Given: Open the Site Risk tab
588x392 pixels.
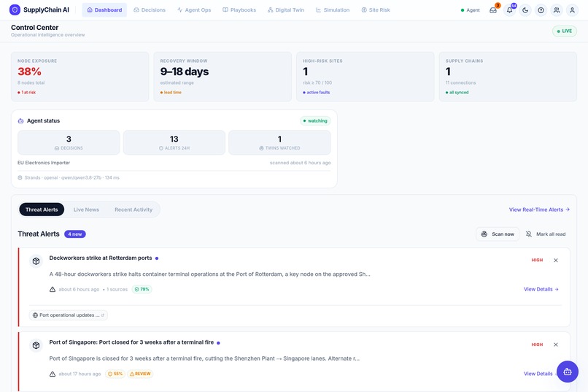Looking at the screenshot, I should [x=376, y=10].
